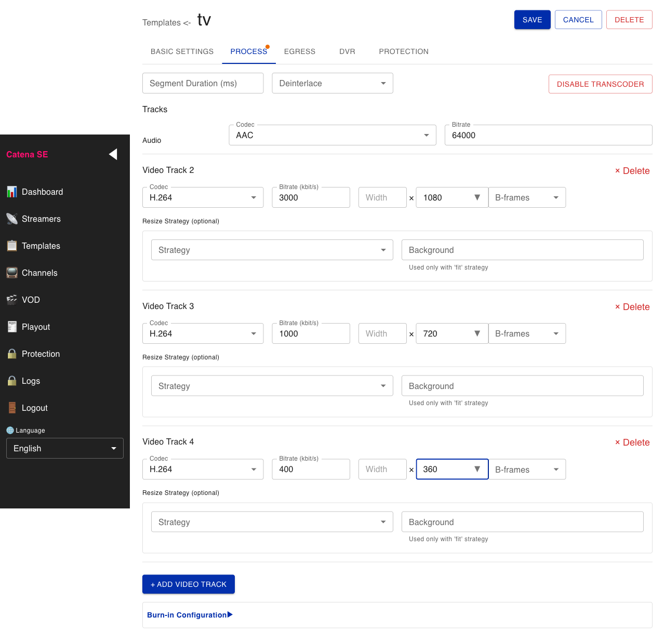The height and width of the screenshot is (644, 665).
Task: Open the Deinterlace dropdown
Action: click(x=332, y=83)
